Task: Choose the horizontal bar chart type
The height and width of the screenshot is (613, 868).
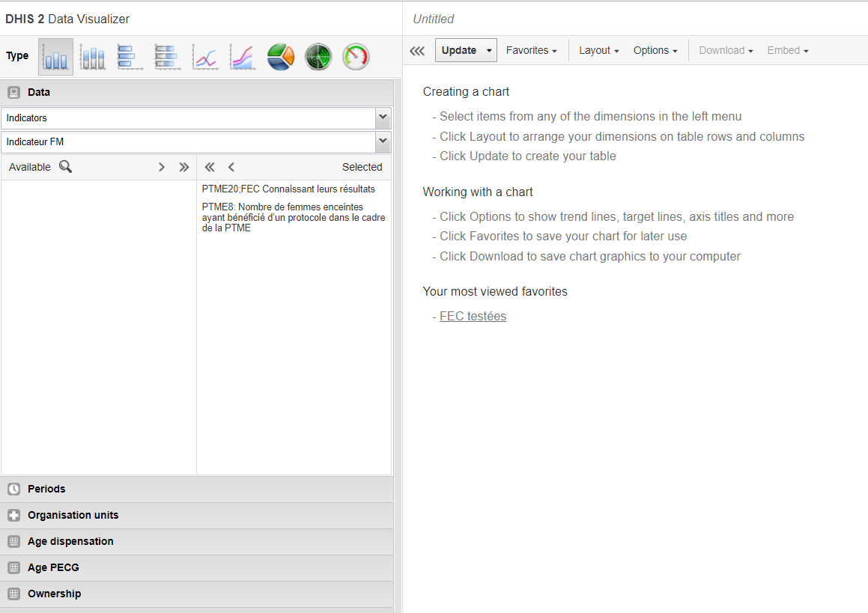Action: click(x=130, y=57)
